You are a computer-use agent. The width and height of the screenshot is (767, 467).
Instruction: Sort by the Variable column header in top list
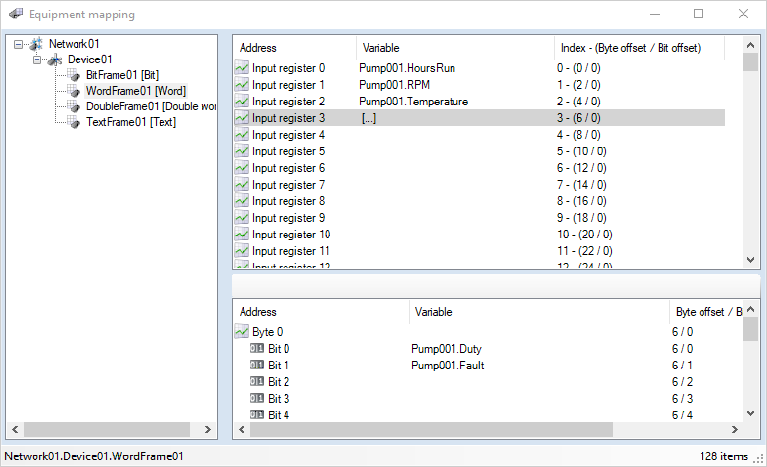pyautogui.click(x=454, y=48)
